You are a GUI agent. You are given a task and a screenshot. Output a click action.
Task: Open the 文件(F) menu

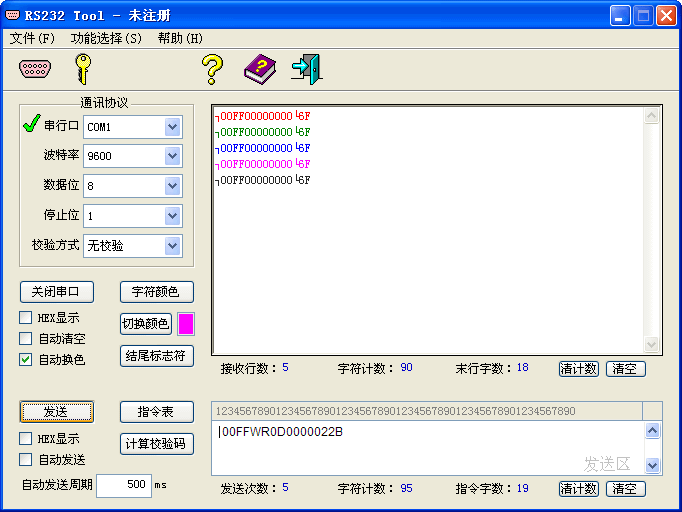32,39
